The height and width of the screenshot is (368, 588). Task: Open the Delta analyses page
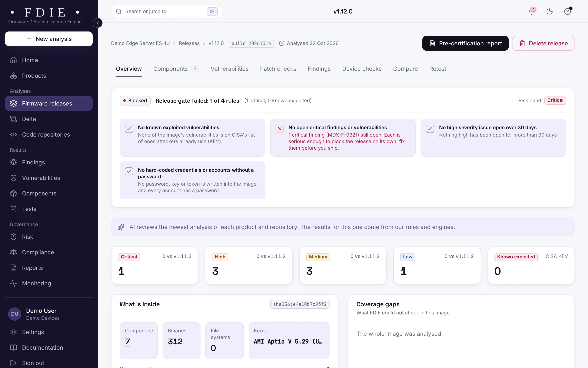pyautogui.click(x=49, y=119)
